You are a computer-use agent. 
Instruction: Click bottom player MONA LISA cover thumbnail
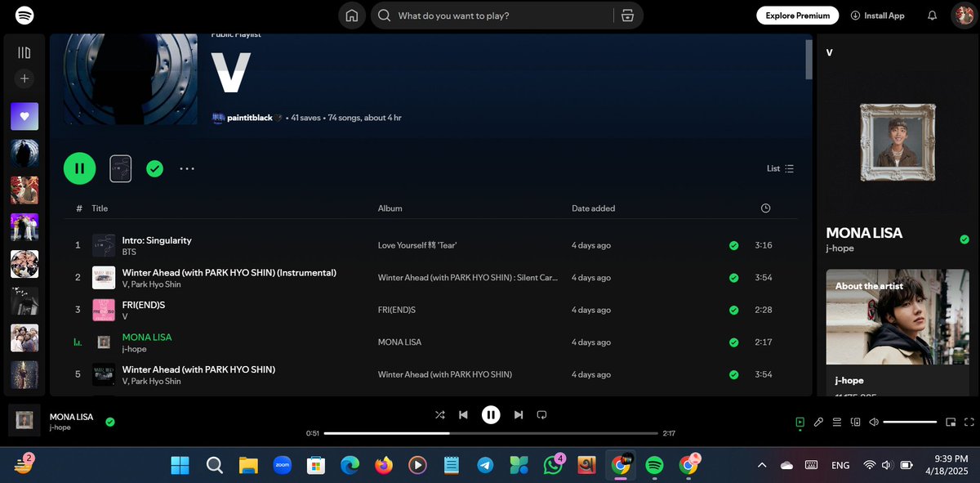coord(24,420)
